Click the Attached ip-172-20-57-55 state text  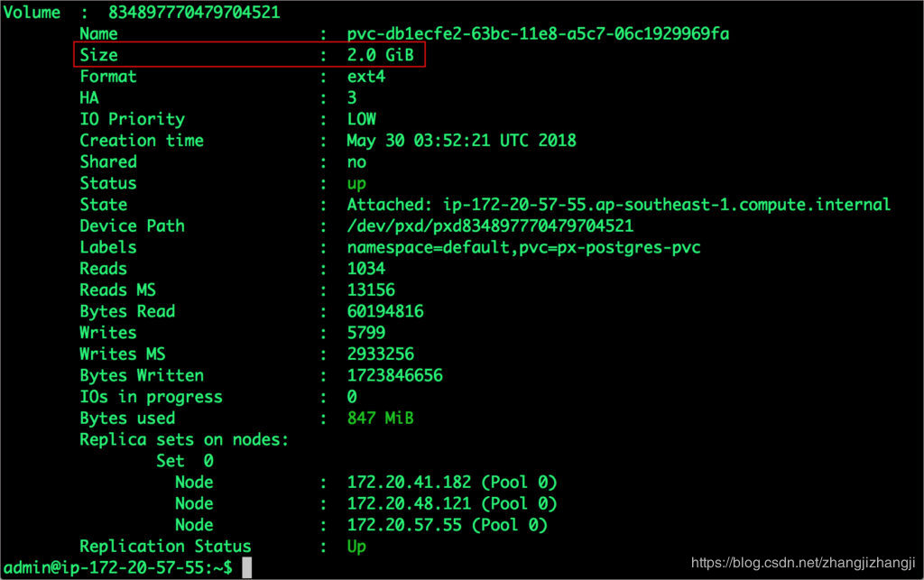[619, 205]
